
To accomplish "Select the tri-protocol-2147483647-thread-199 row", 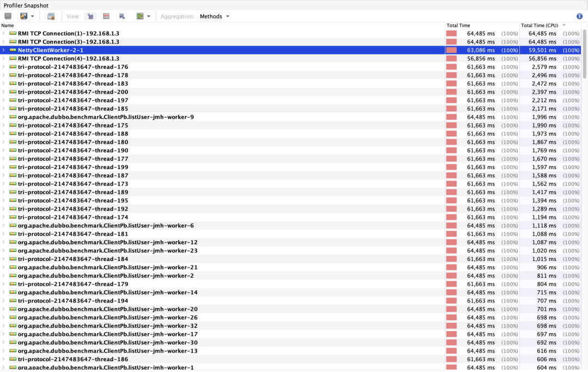I will click(291, 167).
